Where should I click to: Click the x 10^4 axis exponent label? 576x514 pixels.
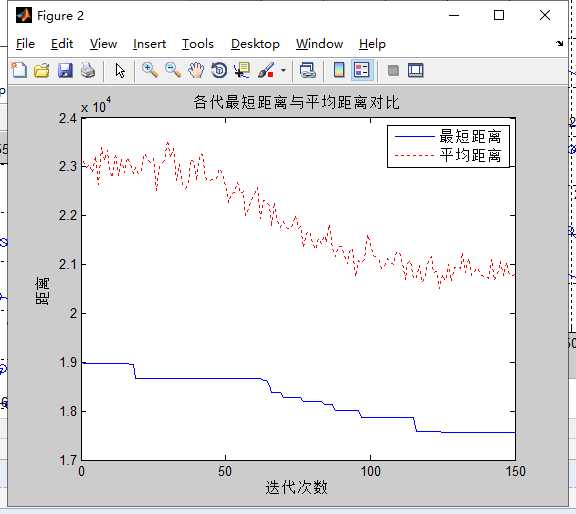96,105
